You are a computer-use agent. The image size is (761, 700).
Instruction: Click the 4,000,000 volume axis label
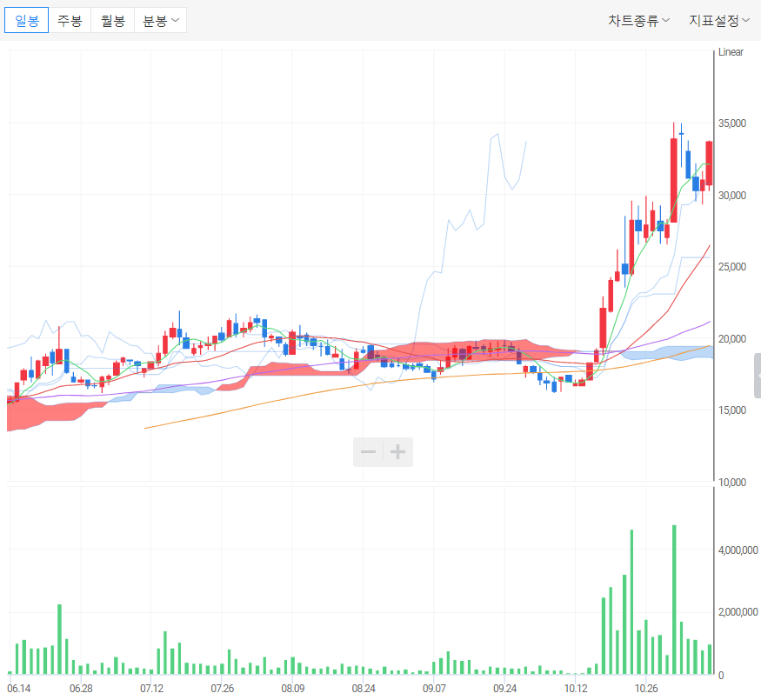click(738, 550)
